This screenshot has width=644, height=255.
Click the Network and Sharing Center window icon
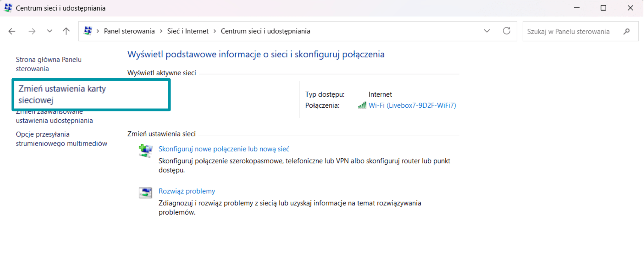click(8, 8)
